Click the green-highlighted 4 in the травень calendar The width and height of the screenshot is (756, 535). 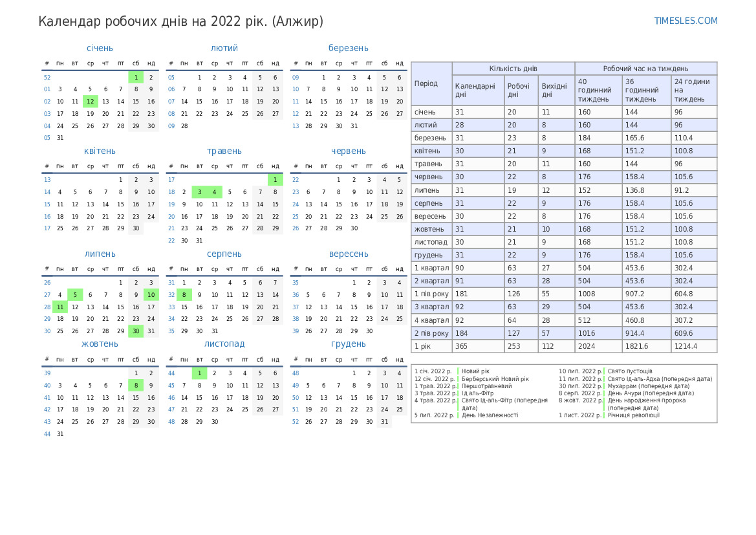tap(215, 192)
